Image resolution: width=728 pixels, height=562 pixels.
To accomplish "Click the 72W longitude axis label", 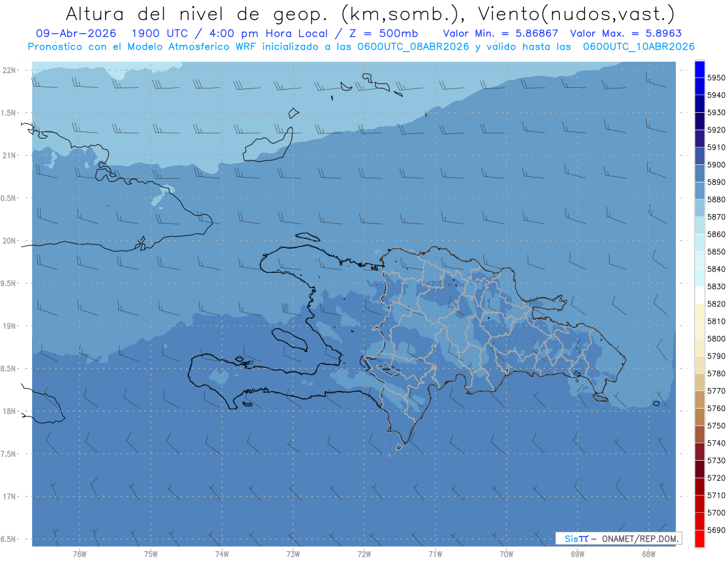I will pyautogui.click(x=364, y=554).
